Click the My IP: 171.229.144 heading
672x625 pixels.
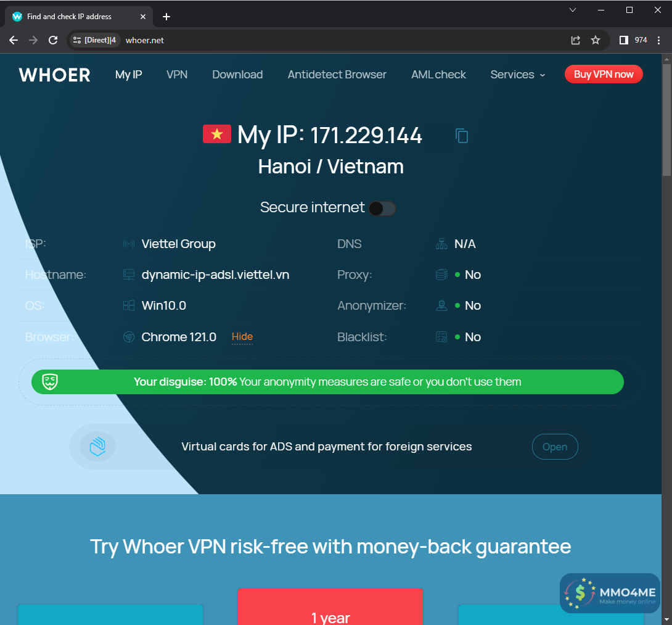(x=330, y=136)
